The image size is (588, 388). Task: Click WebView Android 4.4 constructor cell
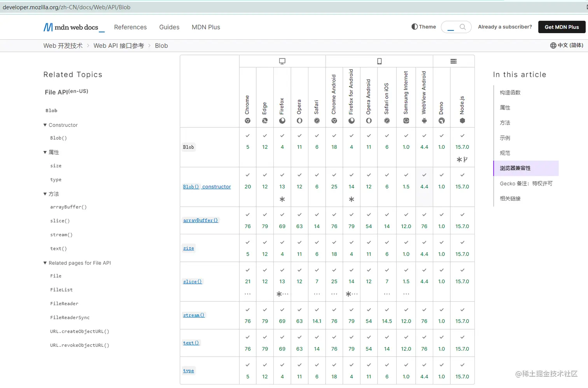pyautogui.click(x=424, y=187)
